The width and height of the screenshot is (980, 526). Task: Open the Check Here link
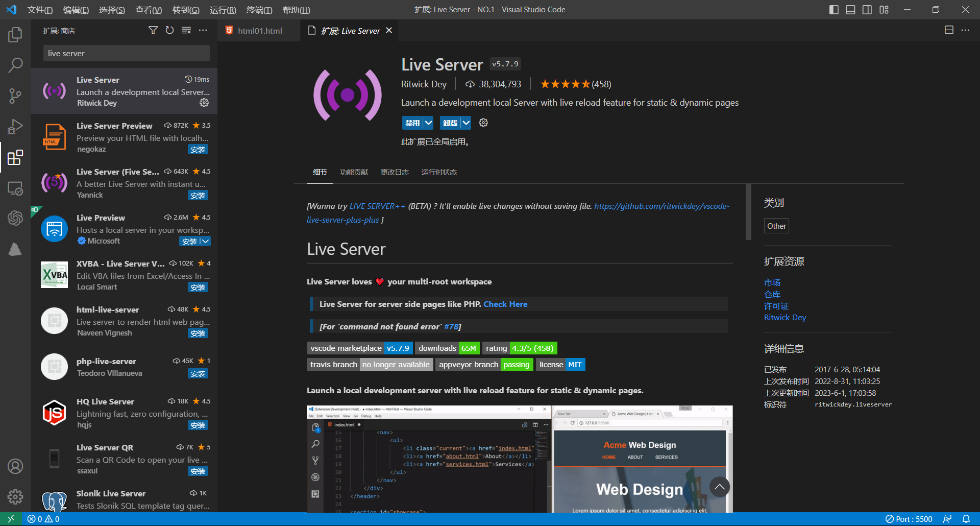coord(505,304)
